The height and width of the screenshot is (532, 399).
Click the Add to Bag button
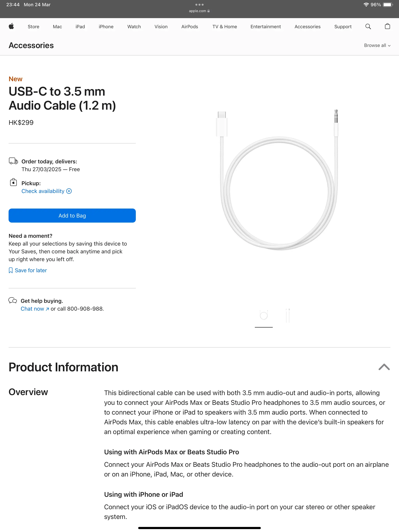coord(72,216)
